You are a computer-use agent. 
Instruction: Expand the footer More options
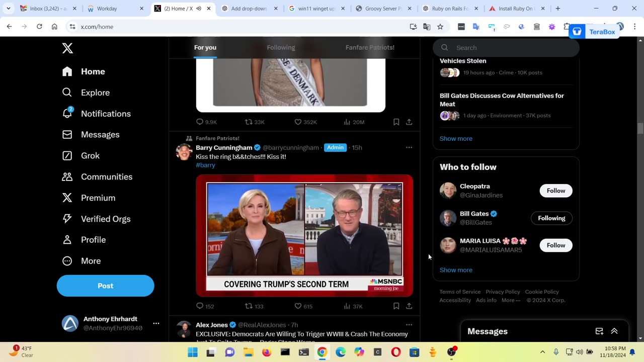(x=511, y=301)
